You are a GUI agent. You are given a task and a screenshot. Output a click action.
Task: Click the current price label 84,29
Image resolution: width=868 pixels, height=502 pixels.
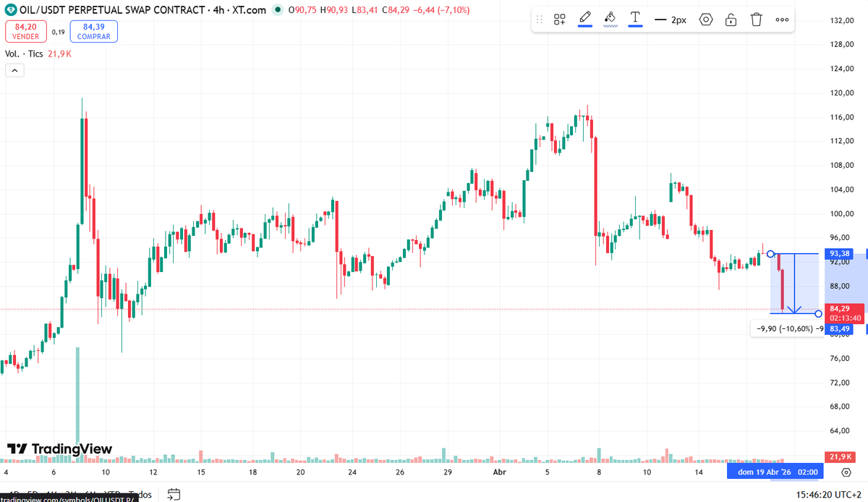845,308
